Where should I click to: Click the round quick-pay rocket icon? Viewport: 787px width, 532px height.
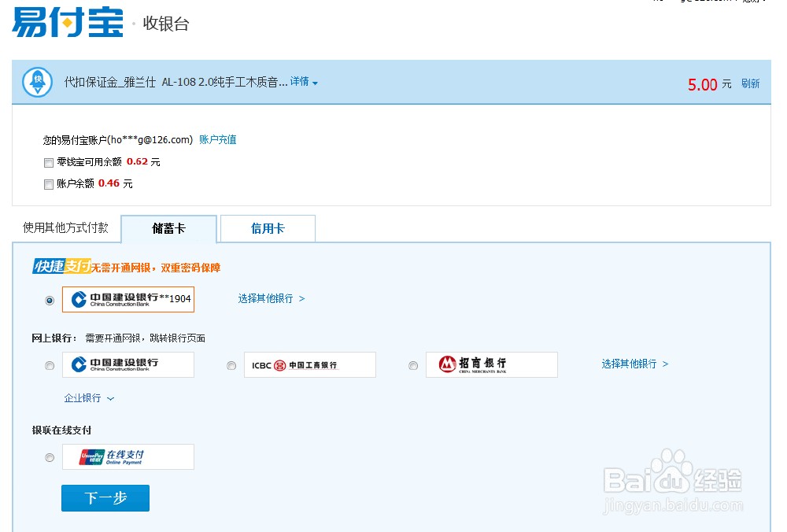point(38,82)
